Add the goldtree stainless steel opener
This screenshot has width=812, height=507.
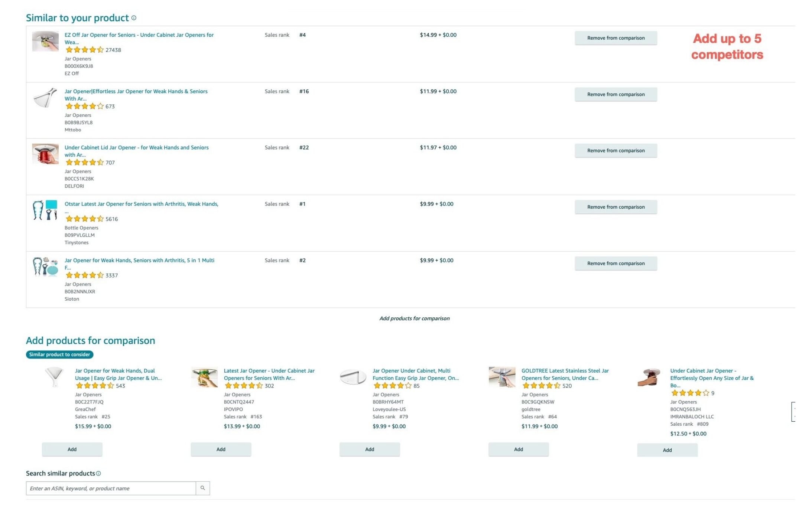point(518,449)
